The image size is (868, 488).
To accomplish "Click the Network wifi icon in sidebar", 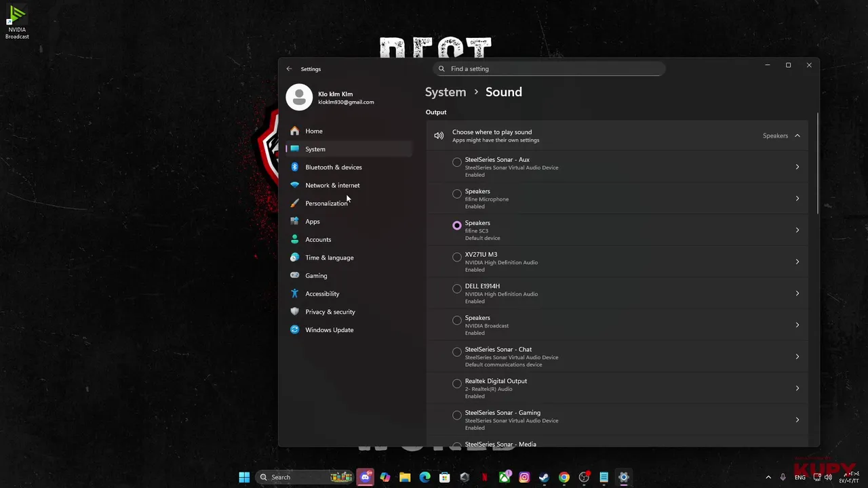I will pyautogui.click(x=294, y=185).
